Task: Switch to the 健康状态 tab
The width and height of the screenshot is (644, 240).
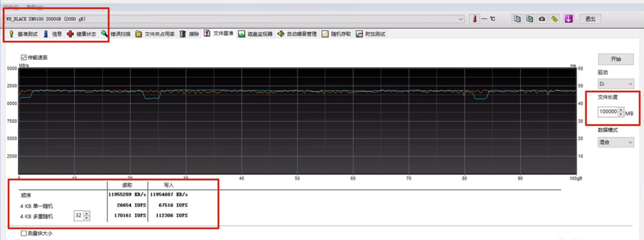Action: 82,34
